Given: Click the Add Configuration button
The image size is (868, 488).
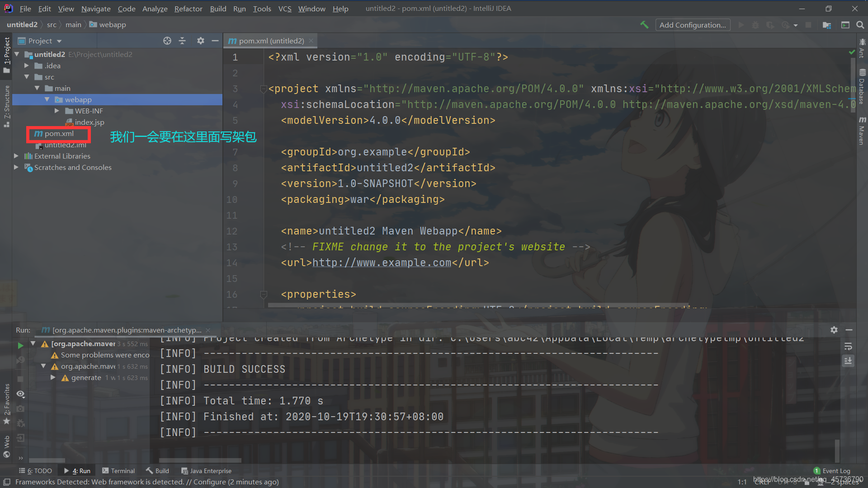Looking at the screenshot, I should click(693, 25).
